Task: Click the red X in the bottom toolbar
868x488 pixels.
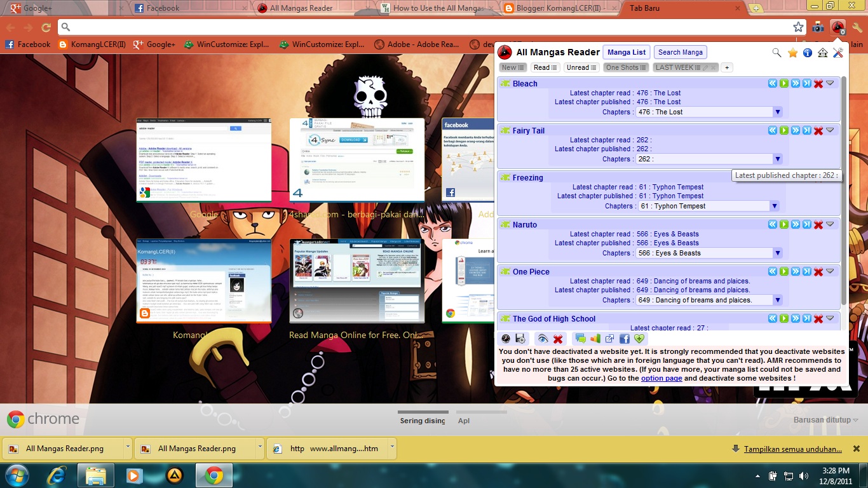Action: (x=558, y=339)
